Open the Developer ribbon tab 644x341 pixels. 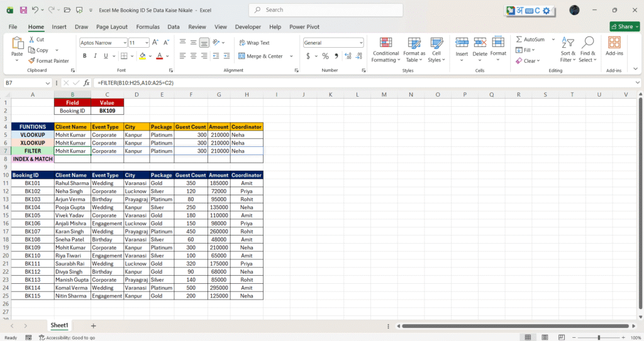248,26
